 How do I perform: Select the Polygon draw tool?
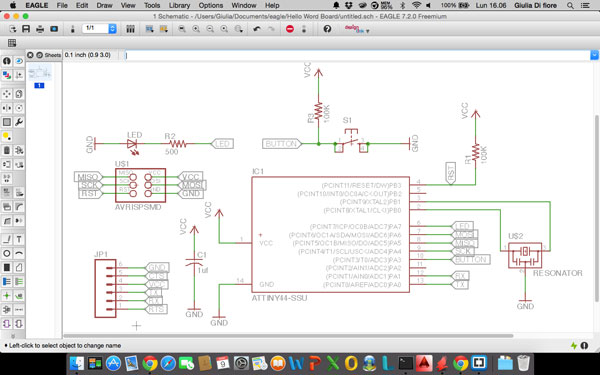[x=19, y=267]
